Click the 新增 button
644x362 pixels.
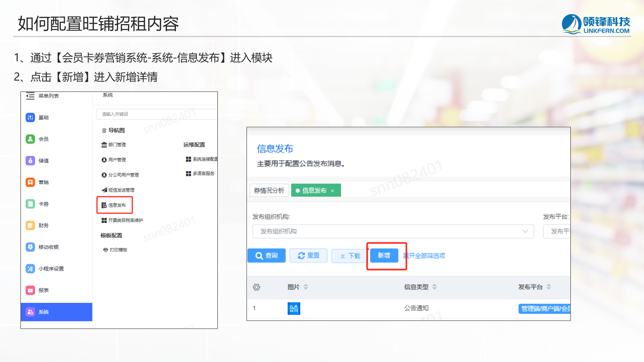(384, 255)
